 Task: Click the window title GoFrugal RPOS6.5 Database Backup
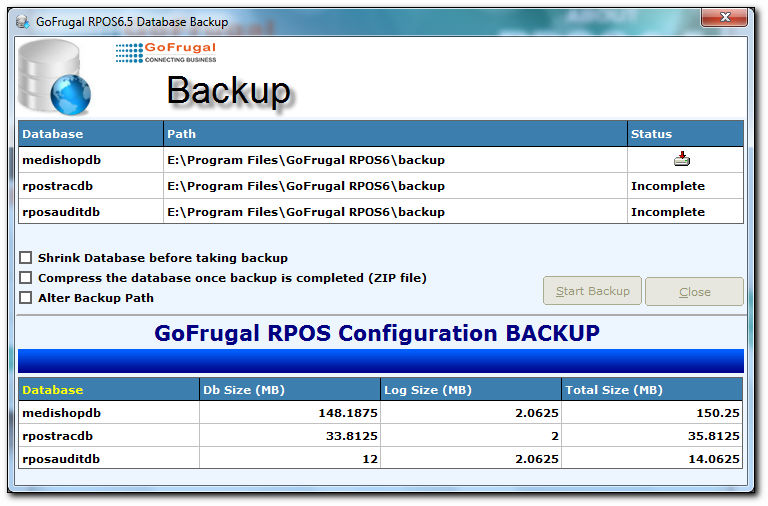132,22
